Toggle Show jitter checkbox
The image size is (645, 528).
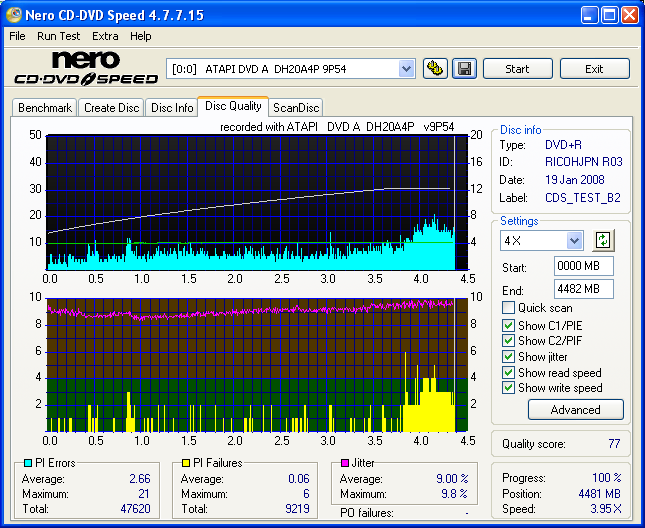(508, 357)
